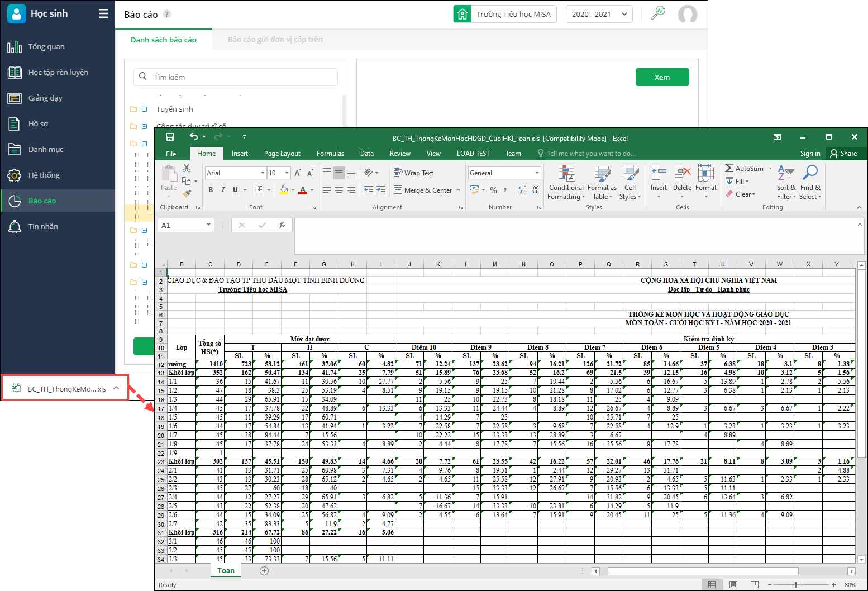Viewport: 868px width, 591px height.
Task: Open Báo cáo in left sidebar
Action: click(42, 201)
